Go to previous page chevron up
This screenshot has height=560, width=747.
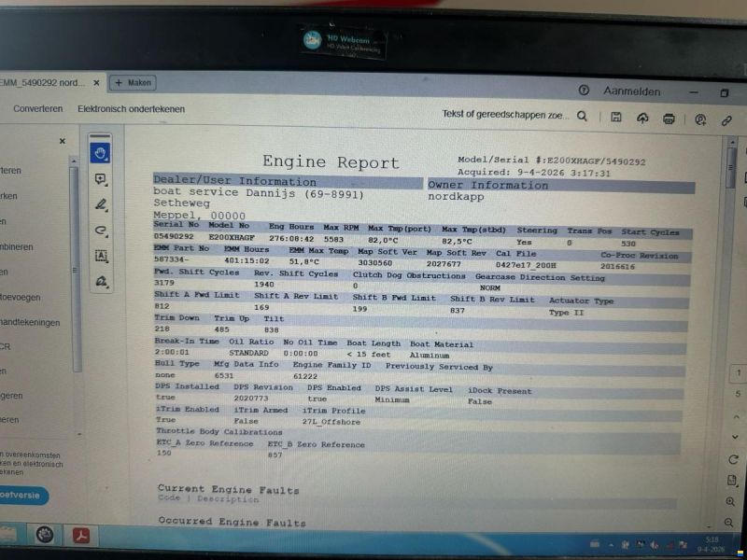736,416
